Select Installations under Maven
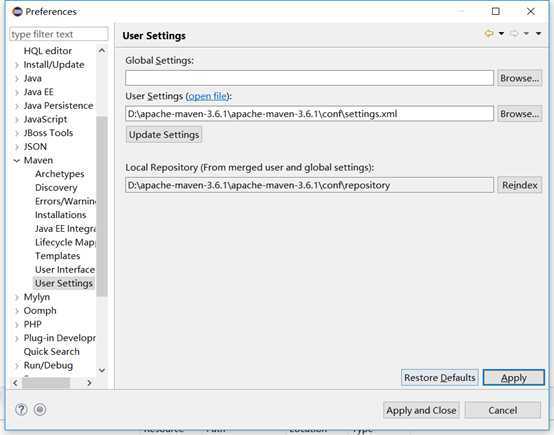The image size is (554, 435). 60,215
